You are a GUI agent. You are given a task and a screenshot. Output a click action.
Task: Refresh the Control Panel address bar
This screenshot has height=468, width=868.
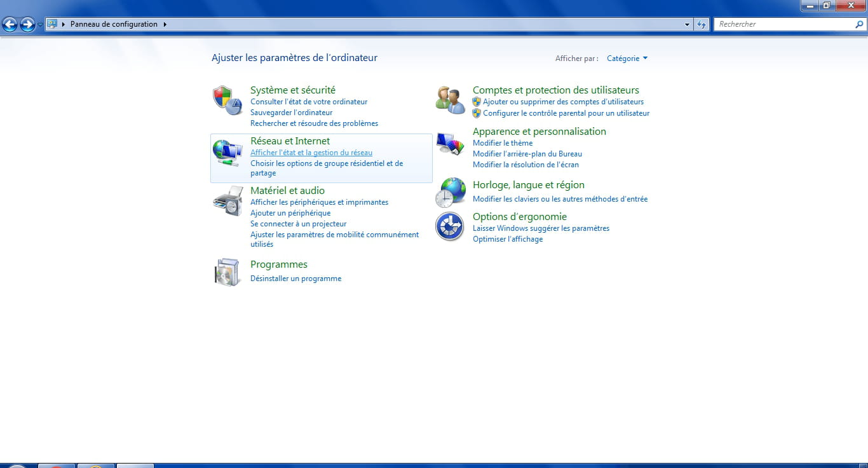[702, 24]
